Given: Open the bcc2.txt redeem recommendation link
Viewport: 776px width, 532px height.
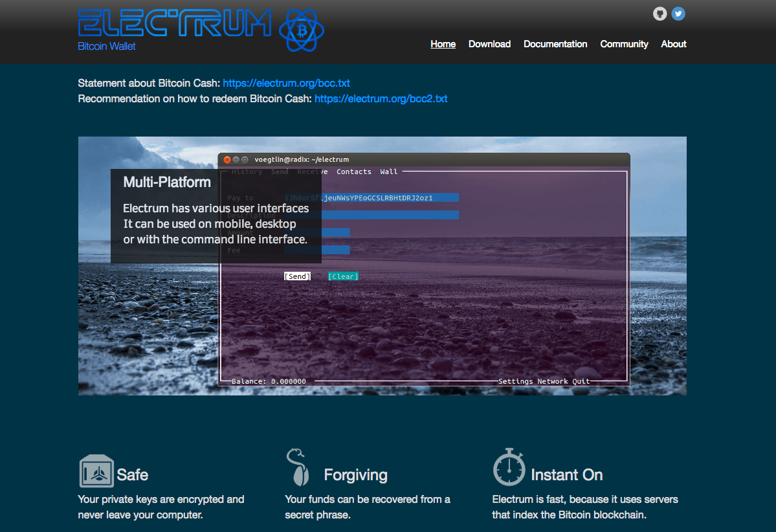Looking at the screenshot, I should pyautogui.click(x=381, y=98).
